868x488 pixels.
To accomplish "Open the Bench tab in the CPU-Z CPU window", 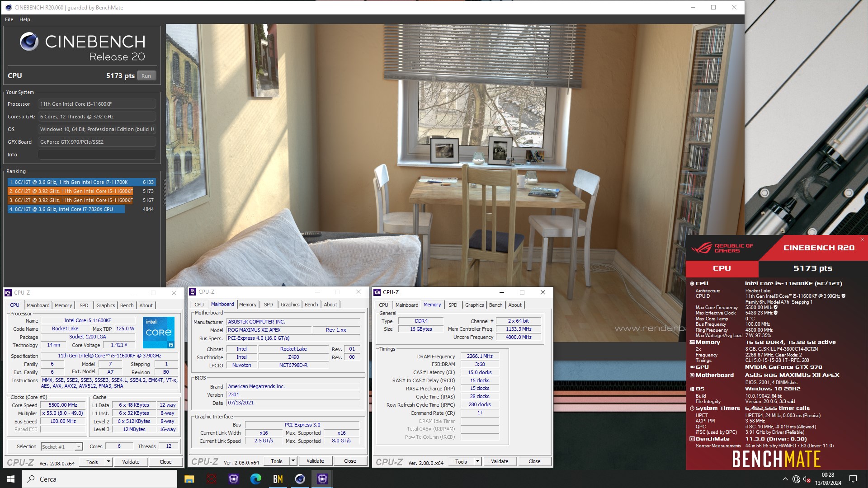I will click(127, 305).
